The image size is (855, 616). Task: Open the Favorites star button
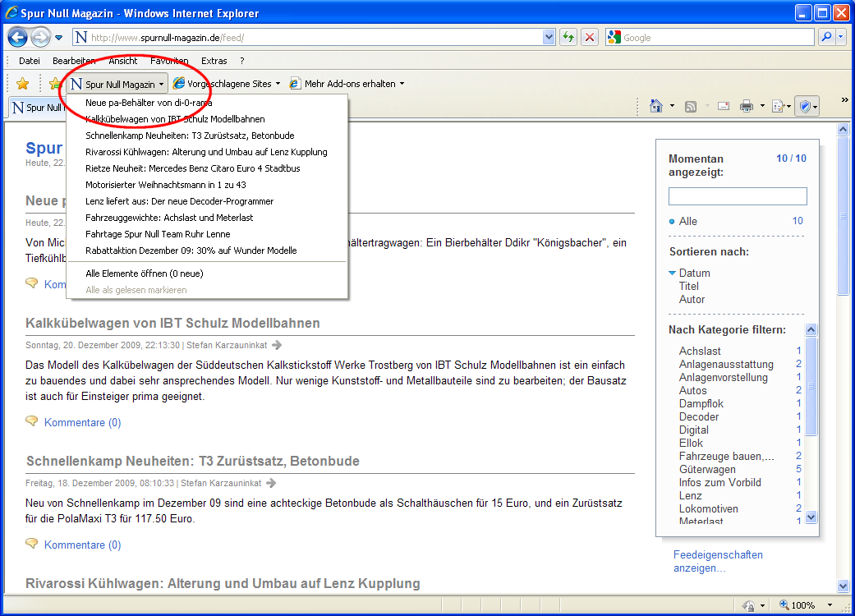pos(22,84)
